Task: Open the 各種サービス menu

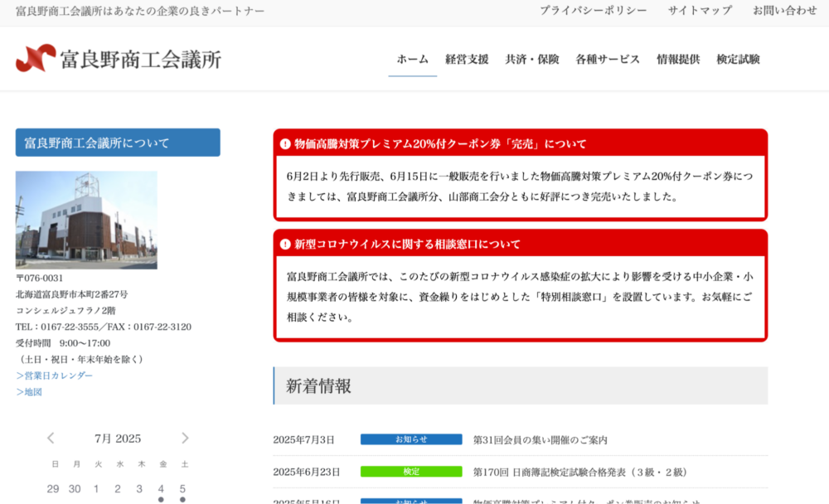Action: [x=608, y=60]
